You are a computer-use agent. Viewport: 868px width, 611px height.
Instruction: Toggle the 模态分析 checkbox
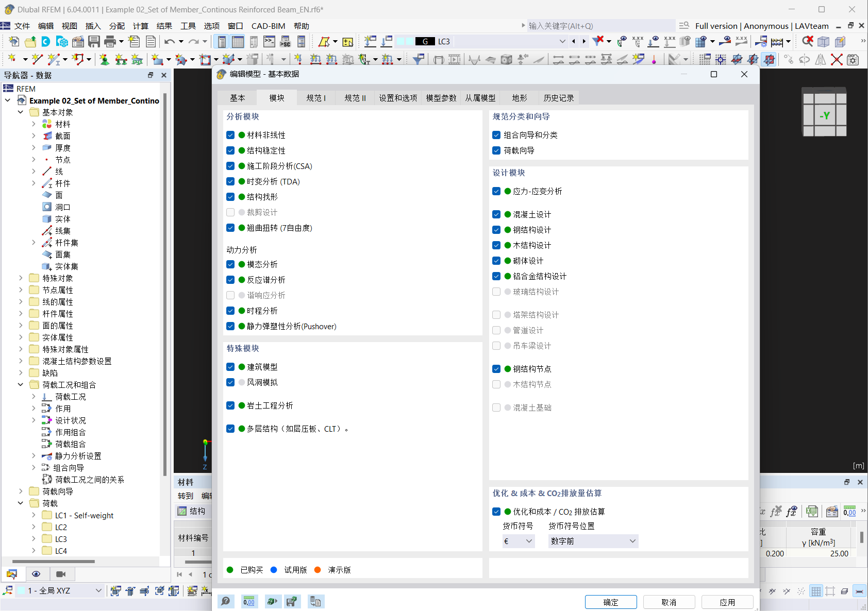[x=230, y=264]
